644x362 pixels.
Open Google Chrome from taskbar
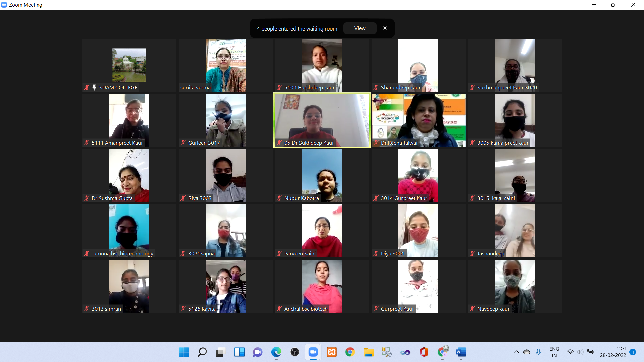pos(350,352)
